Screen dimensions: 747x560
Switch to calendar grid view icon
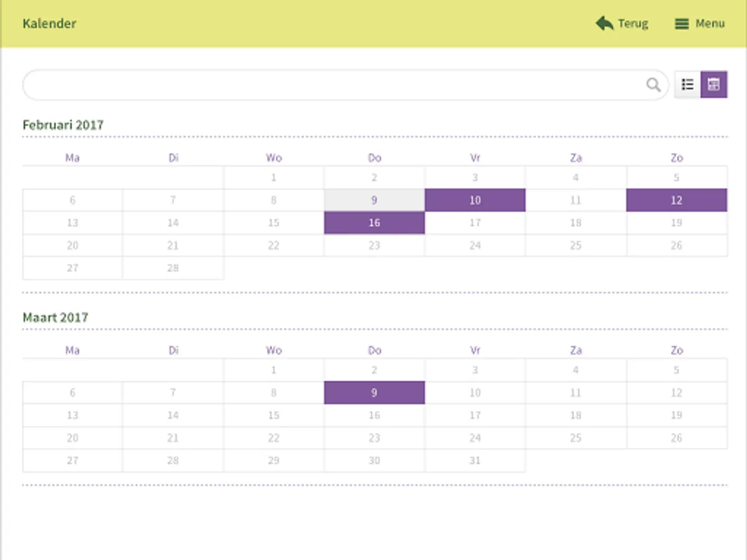[714, 85]
